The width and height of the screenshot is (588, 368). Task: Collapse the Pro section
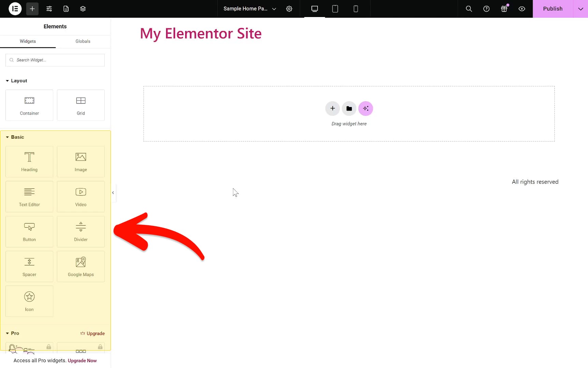pos(12,333)
